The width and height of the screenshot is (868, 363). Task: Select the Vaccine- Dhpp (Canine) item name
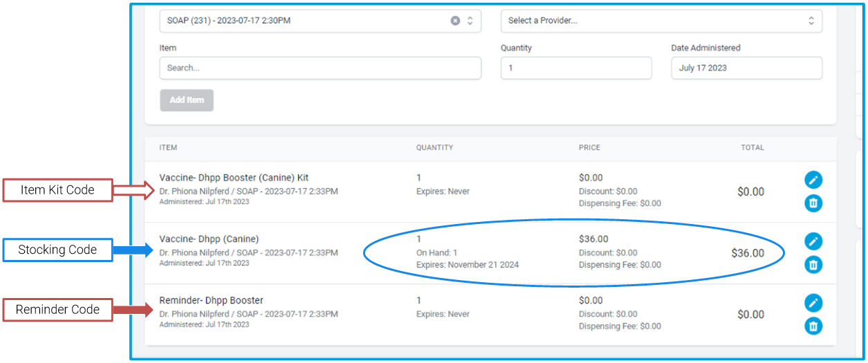[210, 239]
